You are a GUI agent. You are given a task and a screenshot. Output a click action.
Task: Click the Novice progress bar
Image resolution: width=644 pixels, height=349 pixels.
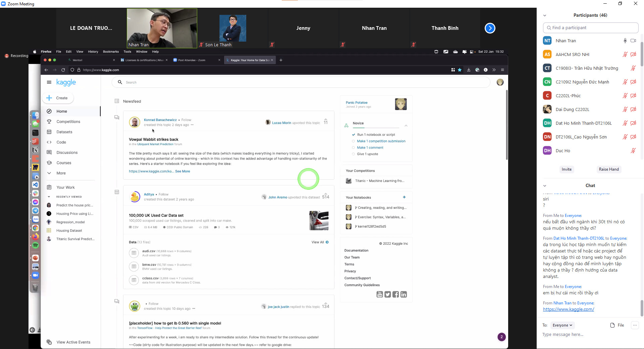[x=376, y=128]
